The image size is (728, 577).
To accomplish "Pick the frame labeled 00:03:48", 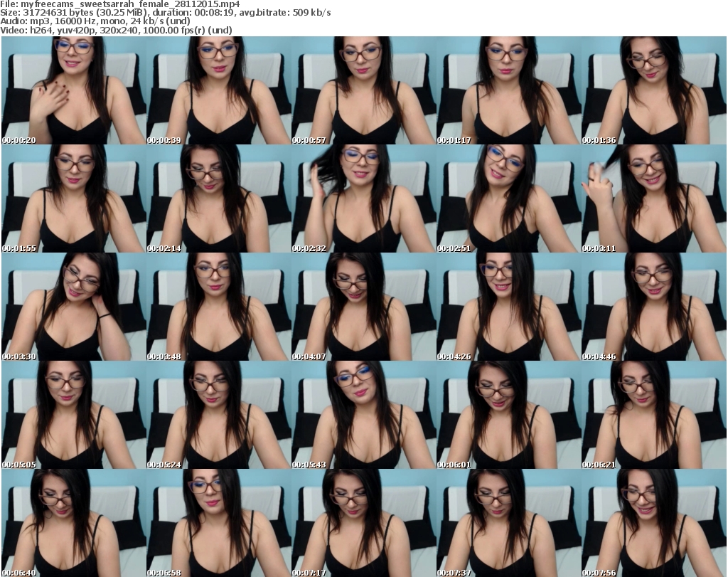I will pyautogui.click(x=219, y=307).
